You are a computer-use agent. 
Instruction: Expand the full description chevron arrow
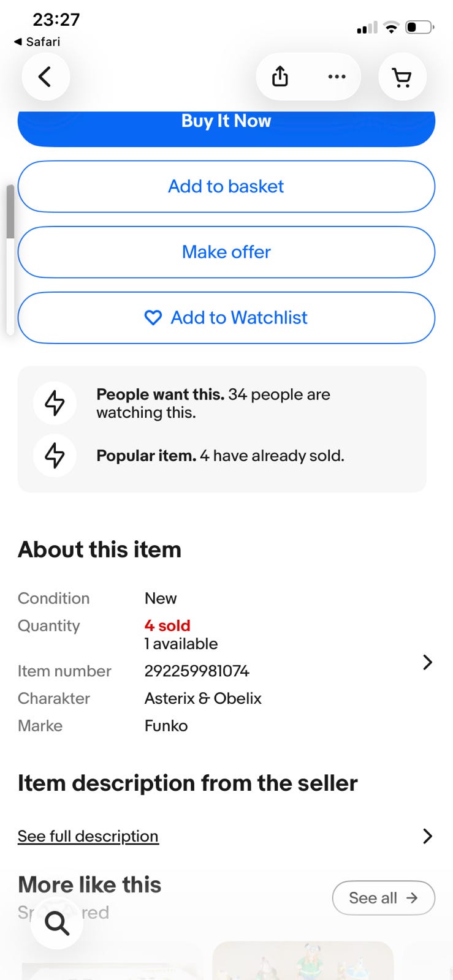428,836
